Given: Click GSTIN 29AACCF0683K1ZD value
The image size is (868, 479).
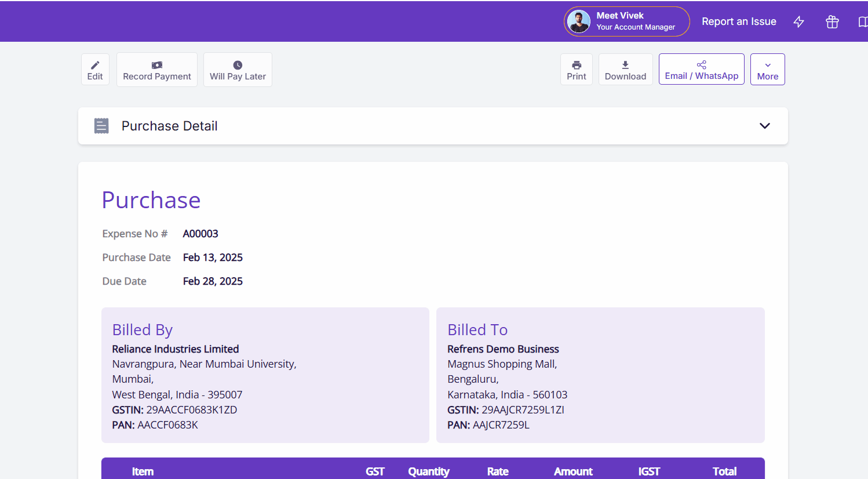Looking at the screenshot, I should click(x=192, y=410).
